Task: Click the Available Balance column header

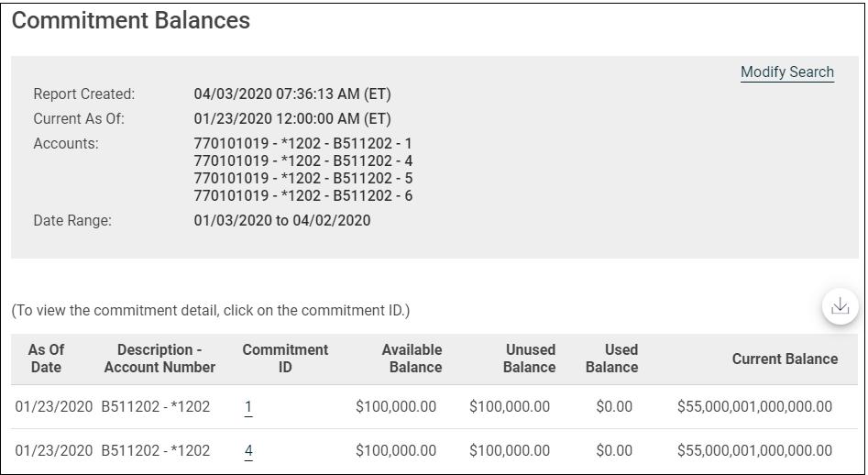Action: click(412, 359)
